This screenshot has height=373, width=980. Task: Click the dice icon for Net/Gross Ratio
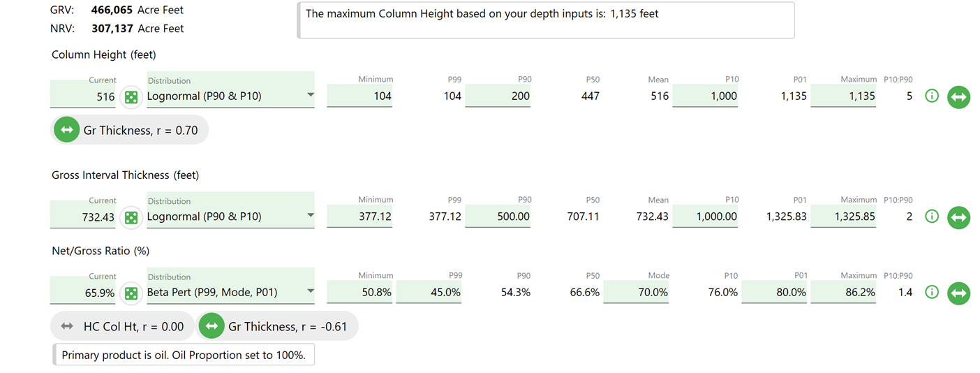click(131, 293)
